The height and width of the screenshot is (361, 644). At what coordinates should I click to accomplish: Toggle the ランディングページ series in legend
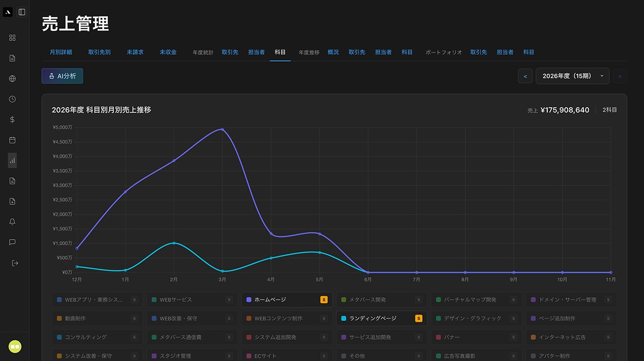click(375, 319)
